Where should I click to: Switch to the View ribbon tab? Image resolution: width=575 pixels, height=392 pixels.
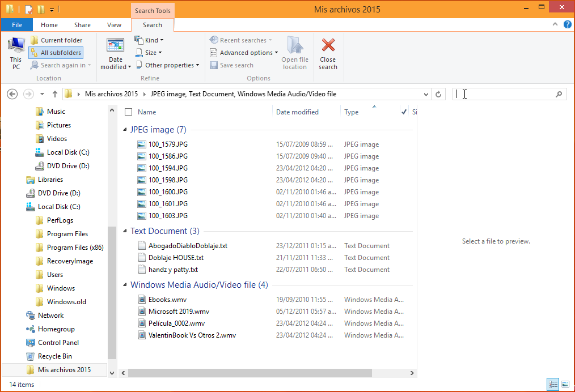click(x=114, y=25)
